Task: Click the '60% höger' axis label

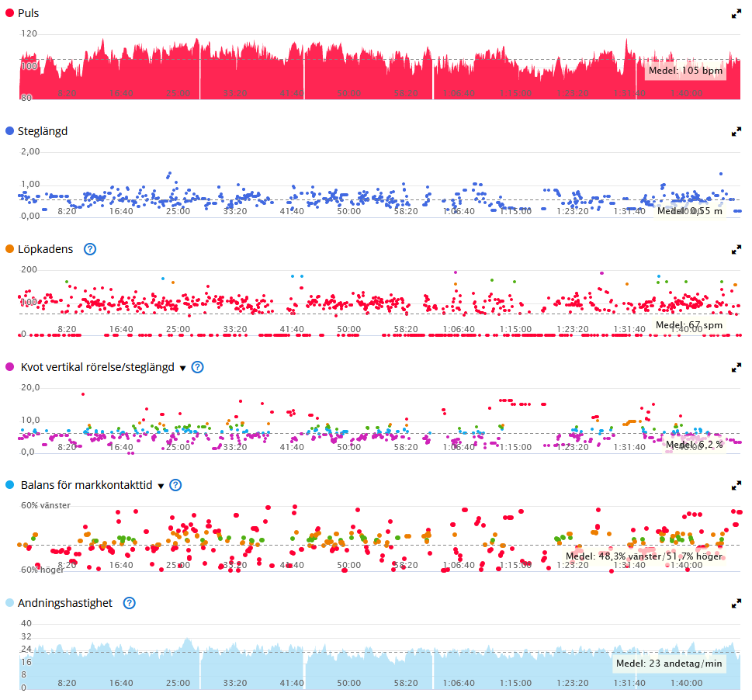Action: tap(42, 570)
